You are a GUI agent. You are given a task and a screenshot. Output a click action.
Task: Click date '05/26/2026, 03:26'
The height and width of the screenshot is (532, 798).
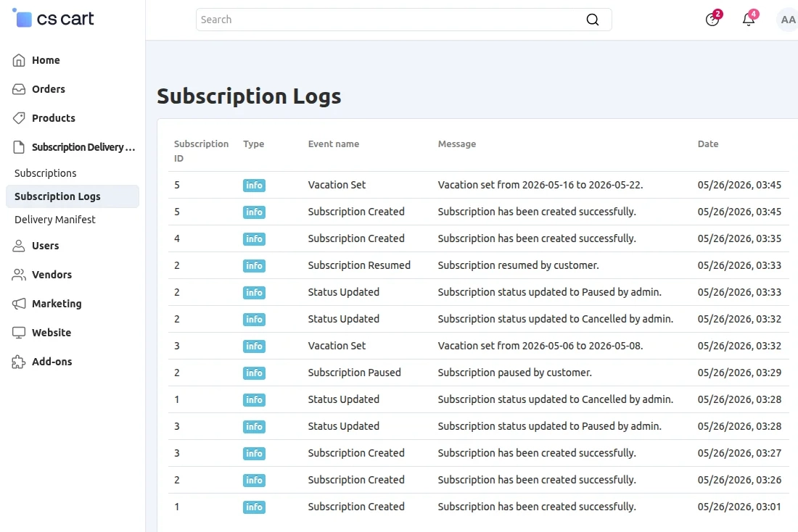[739, 480]
